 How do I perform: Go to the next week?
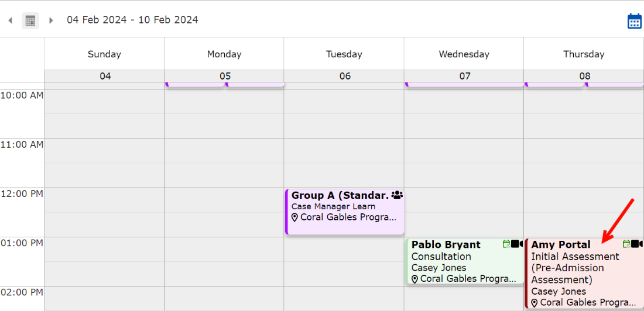click(x=51, y=20)
